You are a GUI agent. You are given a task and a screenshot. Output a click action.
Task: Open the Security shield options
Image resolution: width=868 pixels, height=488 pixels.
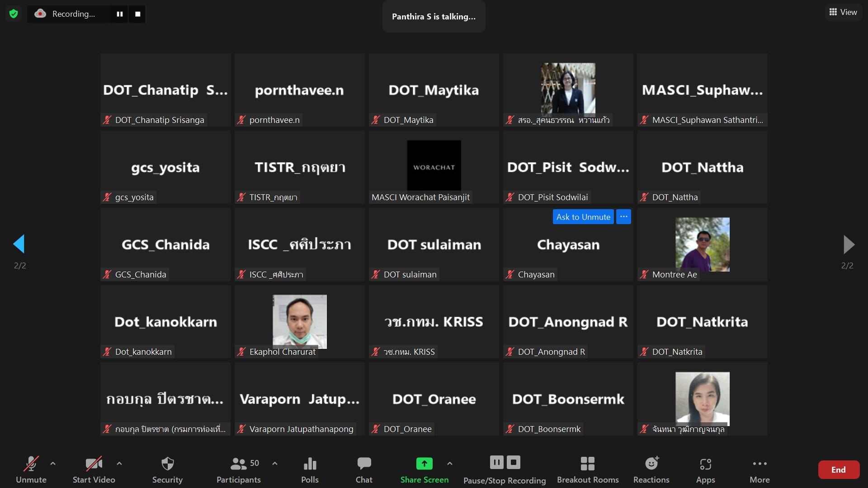167,470
